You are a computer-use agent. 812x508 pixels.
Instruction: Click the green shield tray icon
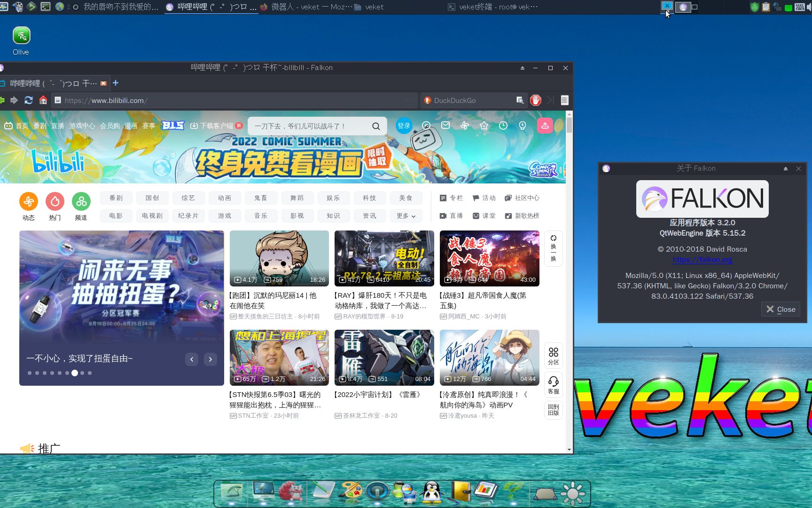pos(755,7)
